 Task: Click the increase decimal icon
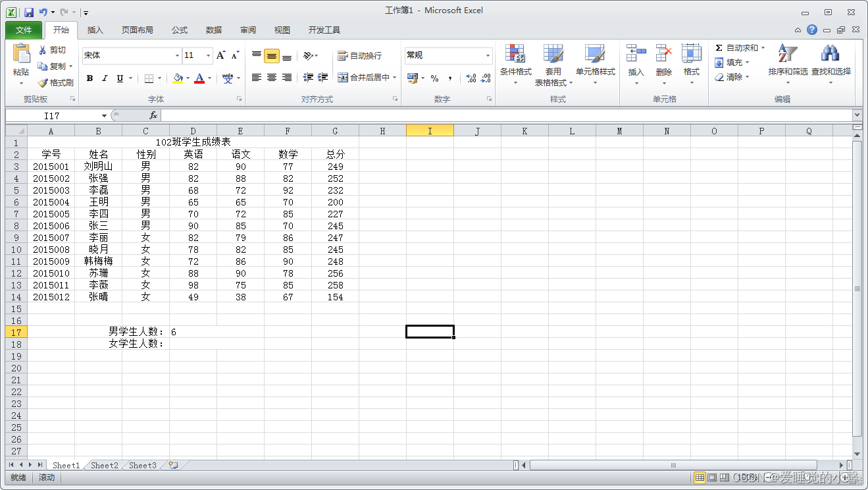(x=471, y=78)
